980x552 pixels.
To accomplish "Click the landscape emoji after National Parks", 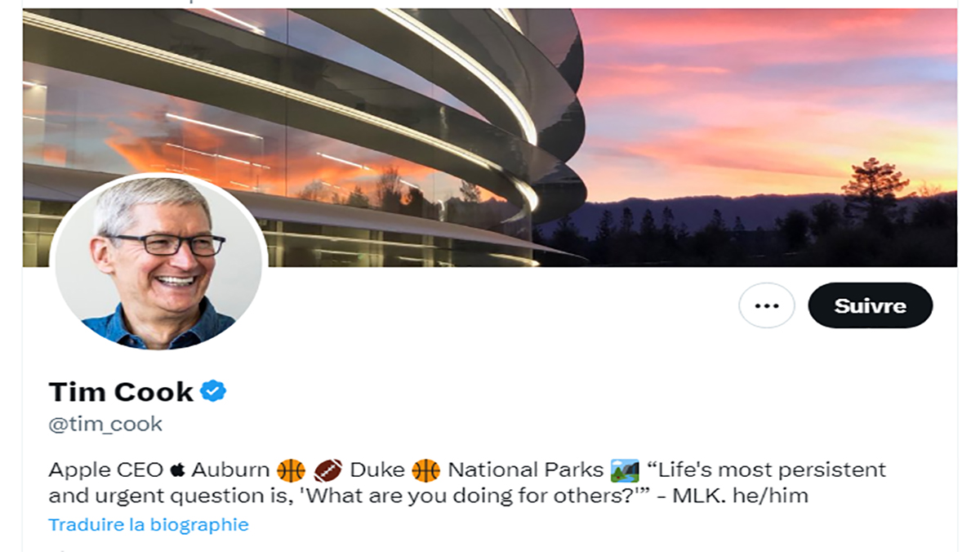I will (x=624, y=470).
